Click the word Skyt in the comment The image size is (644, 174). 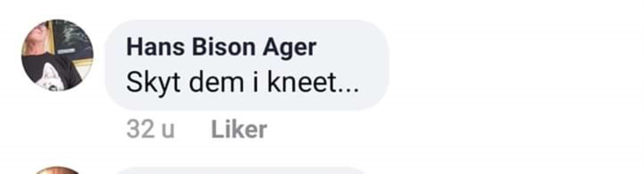153,83
